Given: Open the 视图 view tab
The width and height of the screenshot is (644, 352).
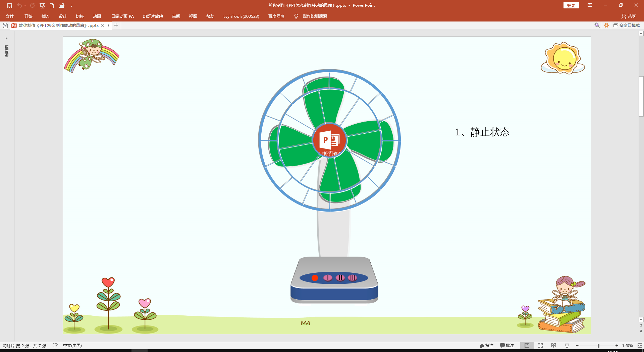Looking at the screenshot, I should pyautogui.click(x=193, y=16).
